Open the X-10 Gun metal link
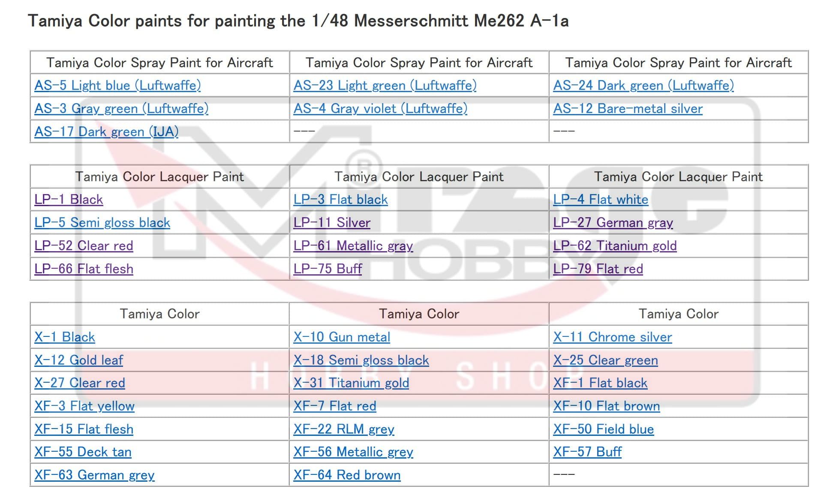The height and width of the screenshot is (504, 836). [342, 337]
